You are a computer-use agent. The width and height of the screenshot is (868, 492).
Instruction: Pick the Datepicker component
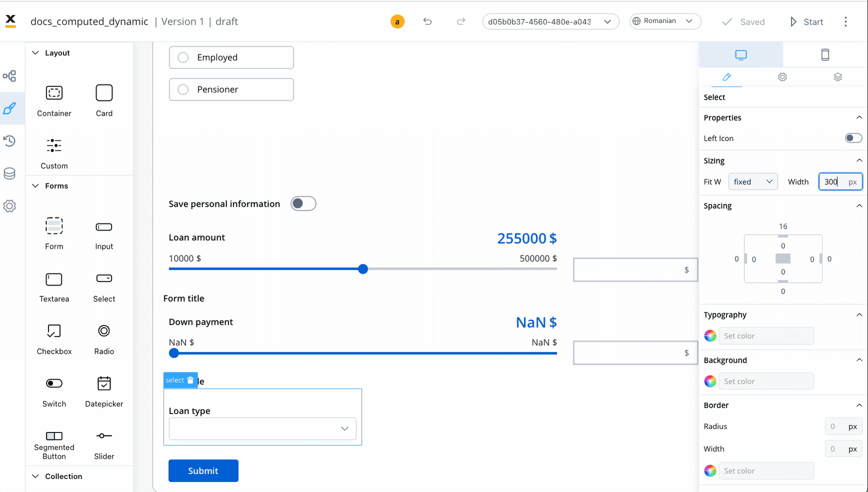point(104,392)
